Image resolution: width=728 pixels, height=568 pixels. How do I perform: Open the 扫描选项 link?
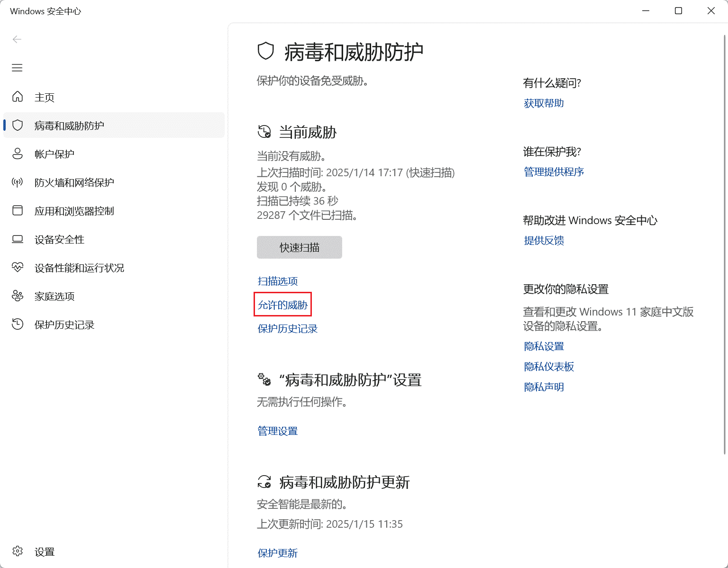point(278,281)
